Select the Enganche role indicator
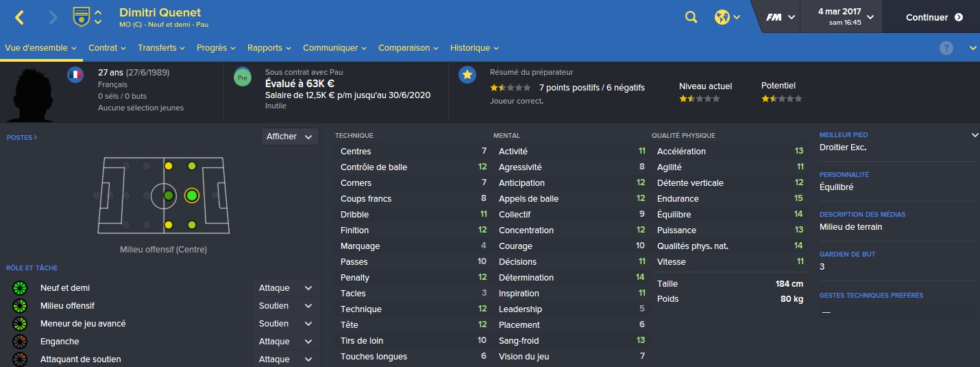The image size is (980, 367). click(x=19, y=342)
